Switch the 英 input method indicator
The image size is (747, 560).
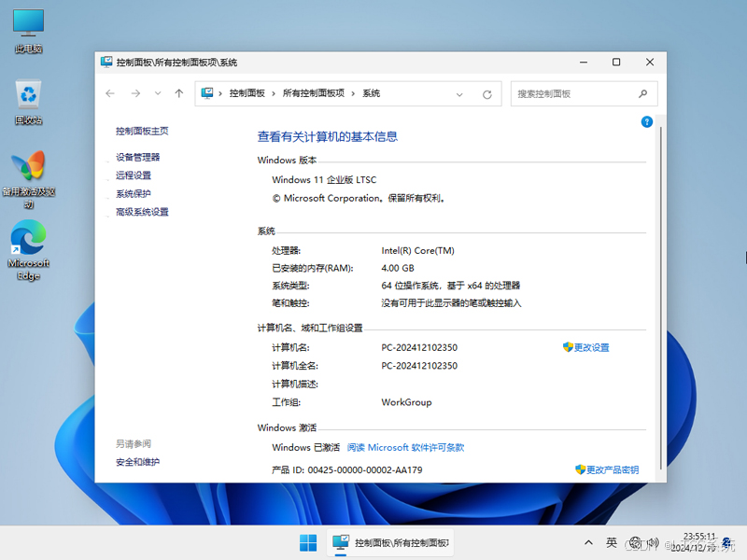(612, 543)
